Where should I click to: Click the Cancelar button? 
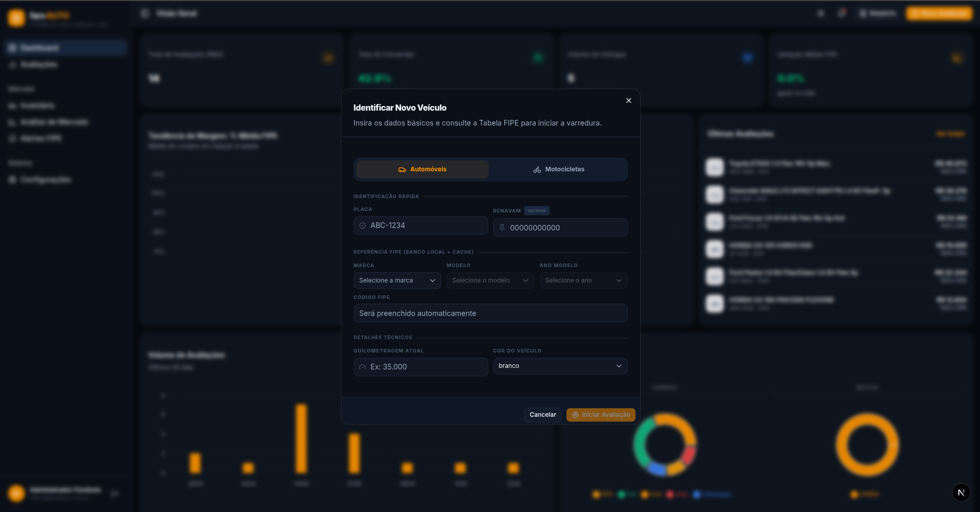[x=543, y=415]
